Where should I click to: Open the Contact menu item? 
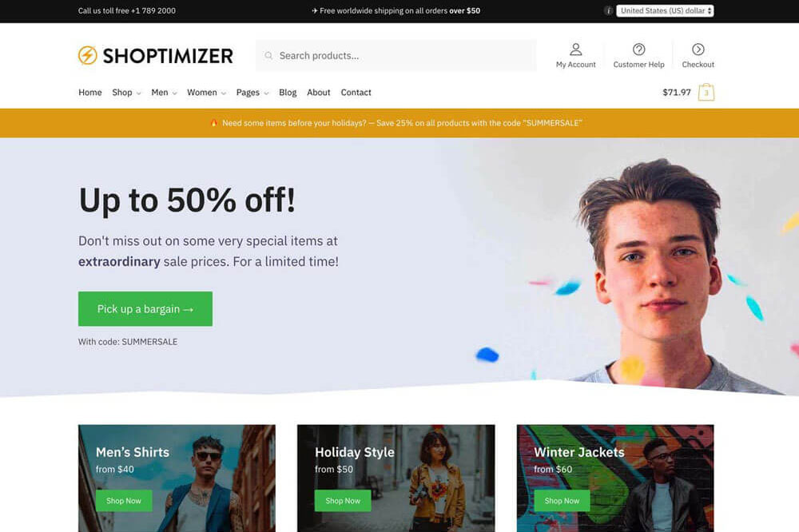[x=356, y=92]
